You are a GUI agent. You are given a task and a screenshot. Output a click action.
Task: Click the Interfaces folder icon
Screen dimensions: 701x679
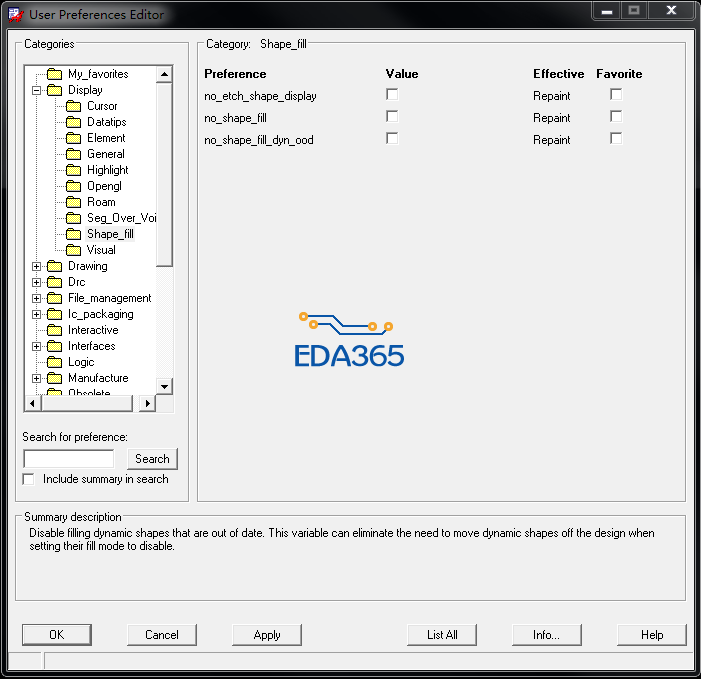54,346
